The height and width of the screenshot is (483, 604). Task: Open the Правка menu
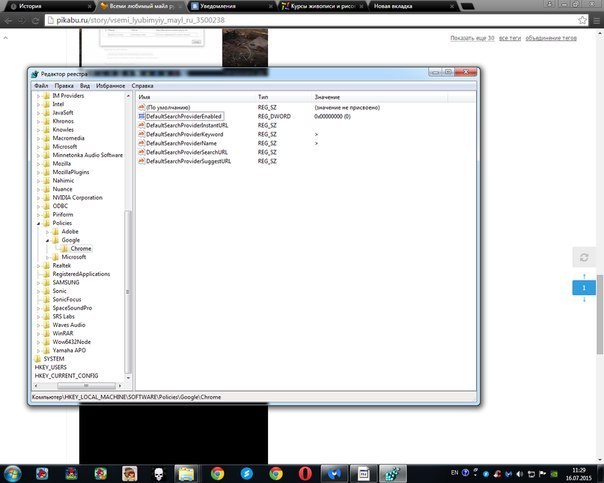click(x=64, y=86)
